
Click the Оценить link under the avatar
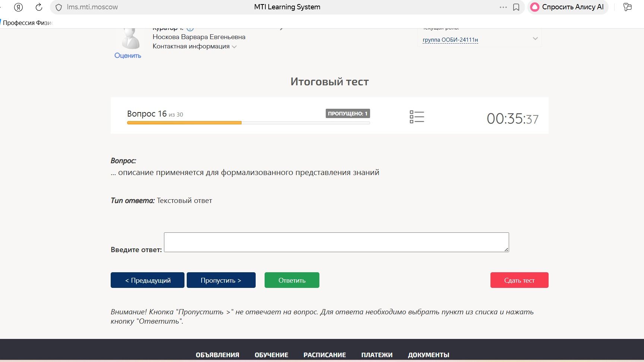click(x=128, y=55)
